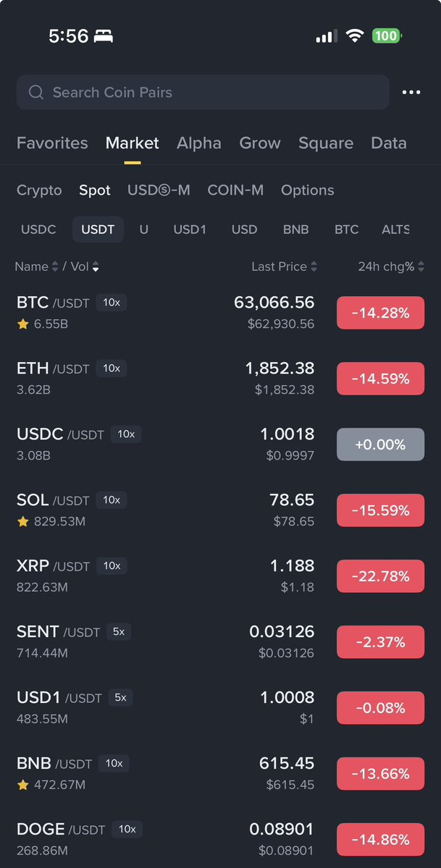The image size is (441, 868).
Task: Sort coins by Vol arrow
Action: (x=96, y=267)
